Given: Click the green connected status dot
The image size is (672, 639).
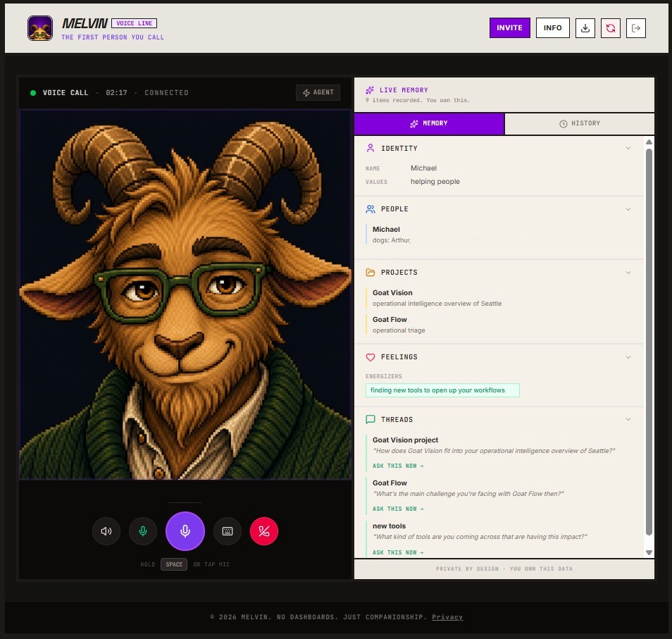Looking at the screenshot, I should pyautogui.click(x=33, y=92).
